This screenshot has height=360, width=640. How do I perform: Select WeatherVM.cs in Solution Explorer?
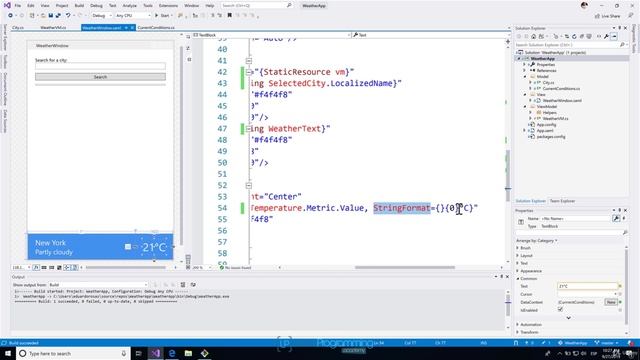tap(556, 118)
